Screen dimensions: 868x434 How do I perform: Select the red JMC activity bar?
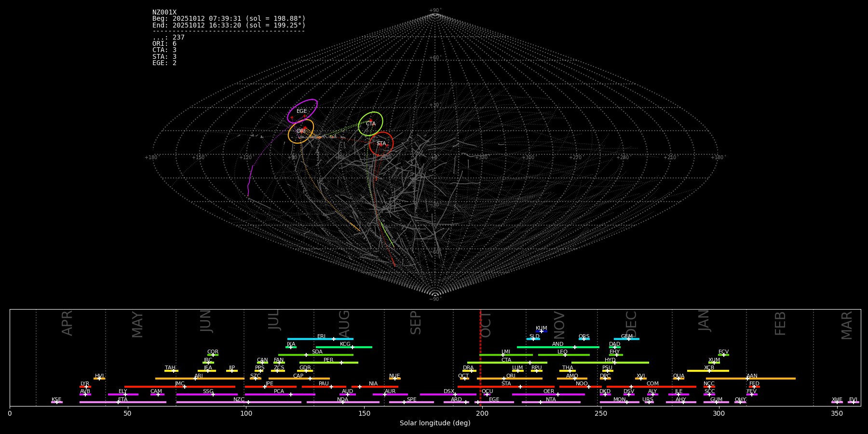pos(180,387)
